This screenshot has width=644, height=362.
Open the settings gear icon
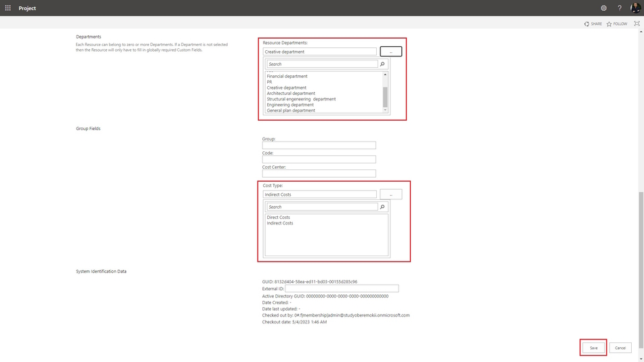click(603, 8)
